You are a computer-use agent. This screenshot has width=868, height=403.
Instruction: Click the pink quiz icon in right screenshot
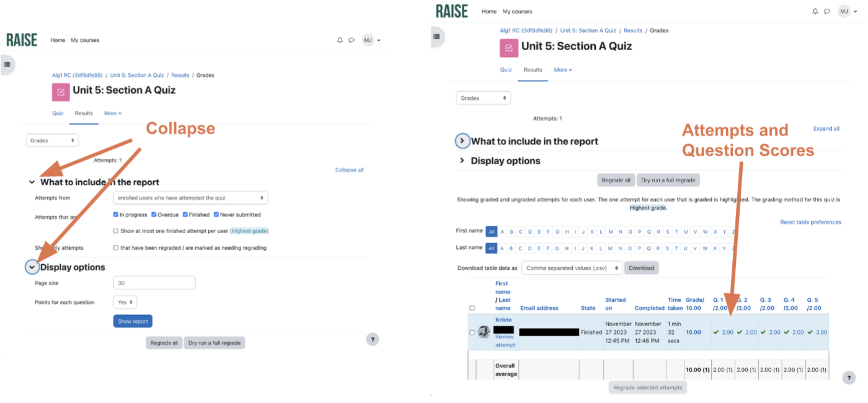tap(508, 48)
